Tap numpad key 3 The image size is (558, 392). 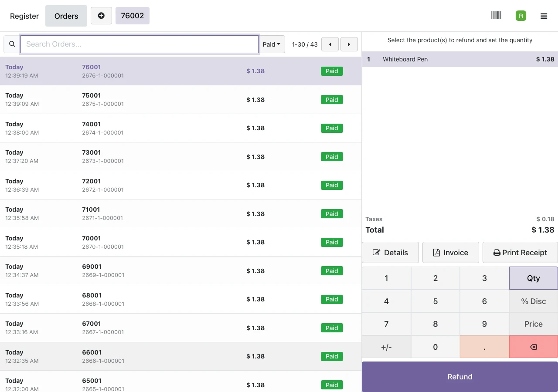tap(484, 278)
